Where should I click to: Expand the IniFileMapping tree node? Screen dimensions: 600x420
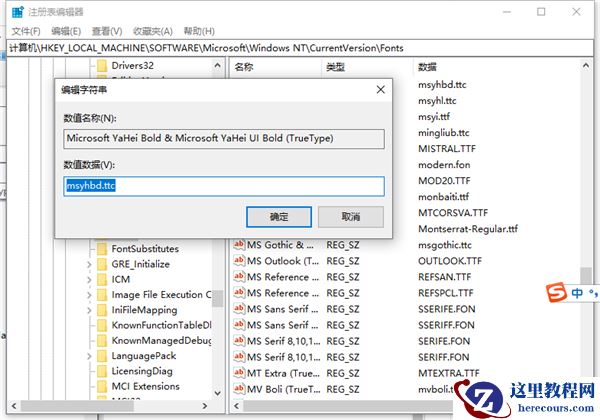(89, 310)
